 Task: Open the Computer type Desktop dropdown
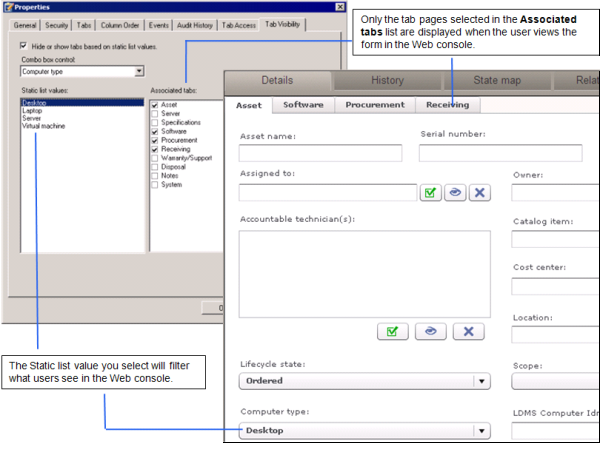click(x=482, y=431)
